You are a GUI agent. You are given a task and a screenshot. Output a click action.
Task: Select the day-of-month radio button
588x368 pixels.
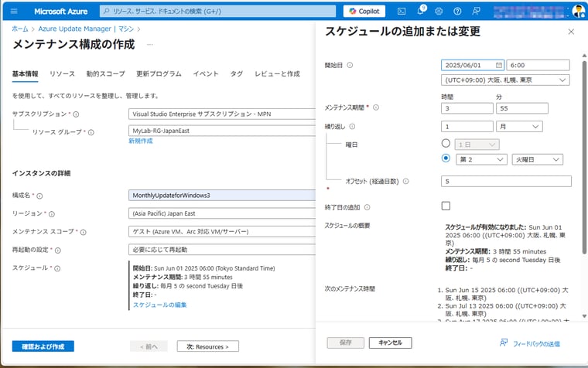[x=446, y=144]
